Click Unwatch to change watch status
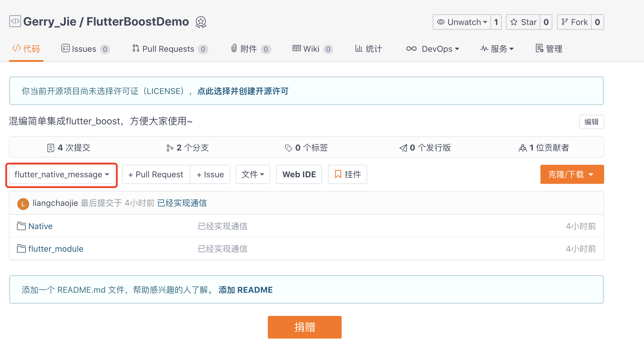This screenshot has width=644, height=354. click(x=462, y=22)
